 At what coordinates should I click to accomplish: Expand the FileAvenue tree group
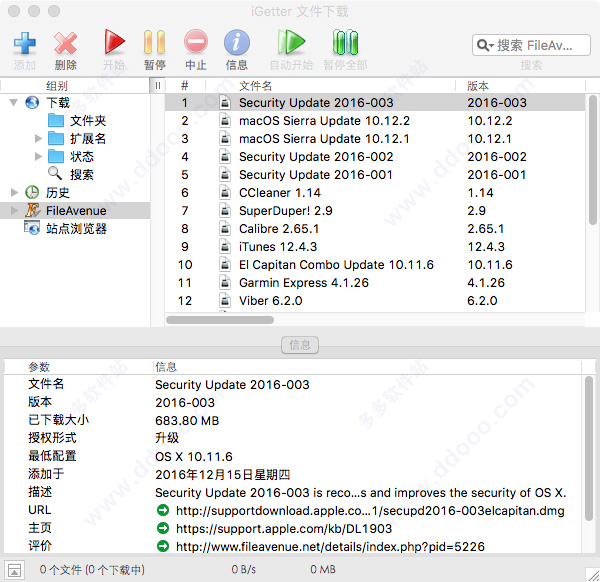[14, 210]
